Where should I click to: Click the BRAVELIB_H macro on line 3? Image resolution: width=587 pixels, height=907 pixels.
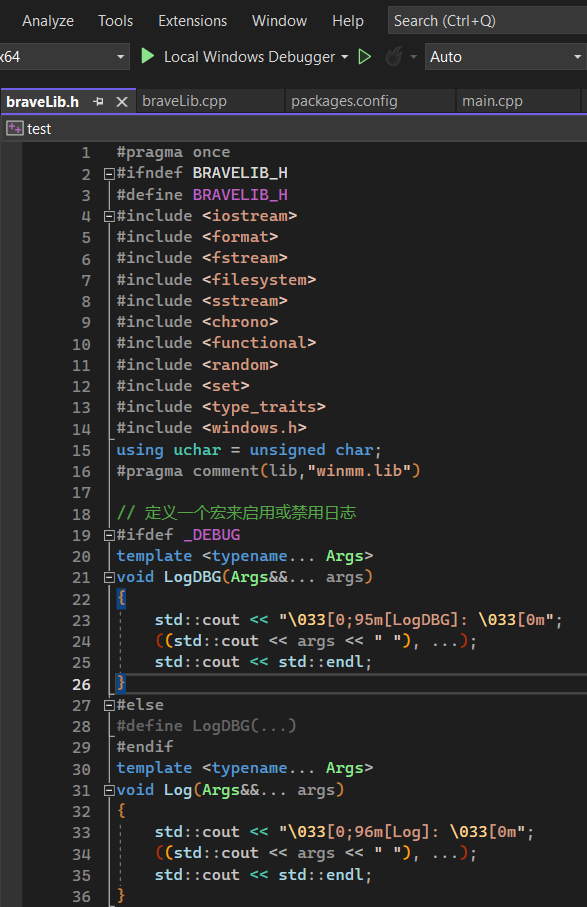(240, 195)
